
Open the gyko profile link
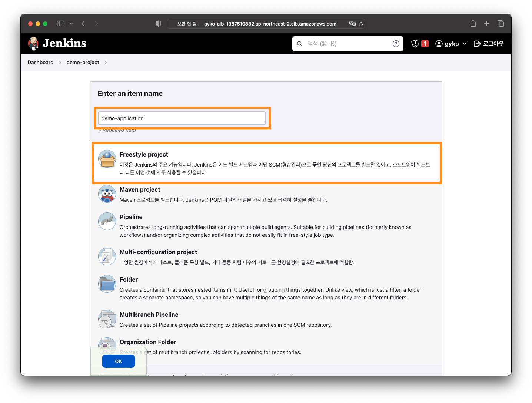click(452, 44)
